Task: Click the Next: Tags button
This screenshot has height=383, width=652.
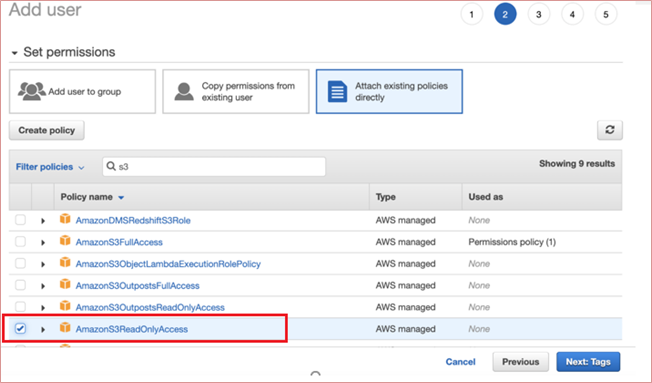Action: coord(588,362)
